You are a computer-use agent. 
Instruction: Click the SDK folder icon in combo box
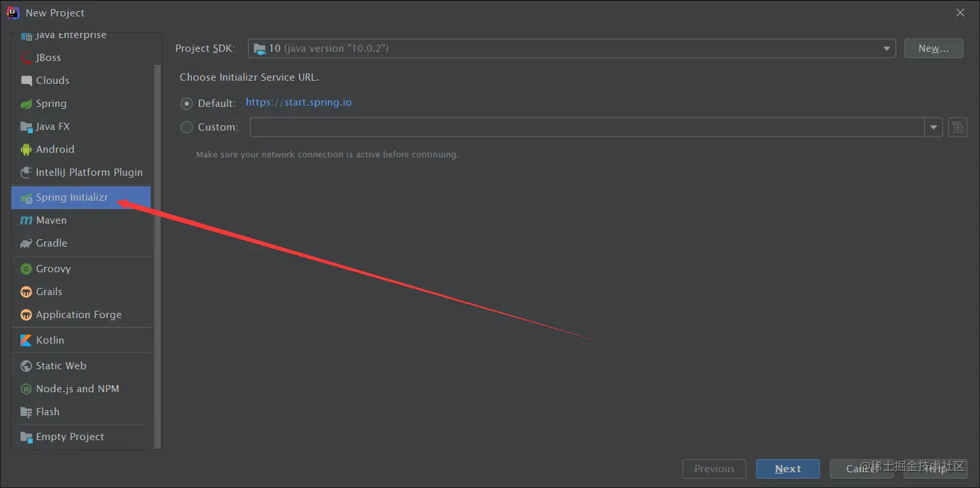(260, 49)
